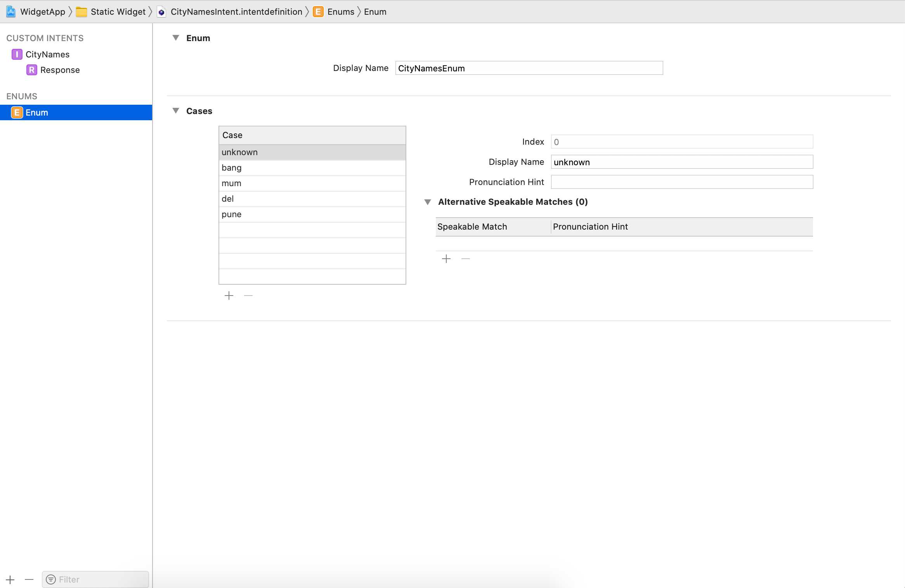Viewport: 905px width, 588px height.
Task: Open CityNamesIntent.intentdefinition breadcrumb item
Action: [236, 12]
